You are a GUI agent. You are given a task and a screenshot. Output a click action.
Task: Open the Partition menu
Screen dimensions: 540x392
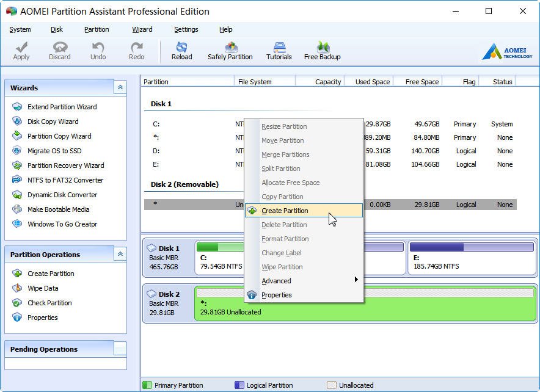pos(97,29)
